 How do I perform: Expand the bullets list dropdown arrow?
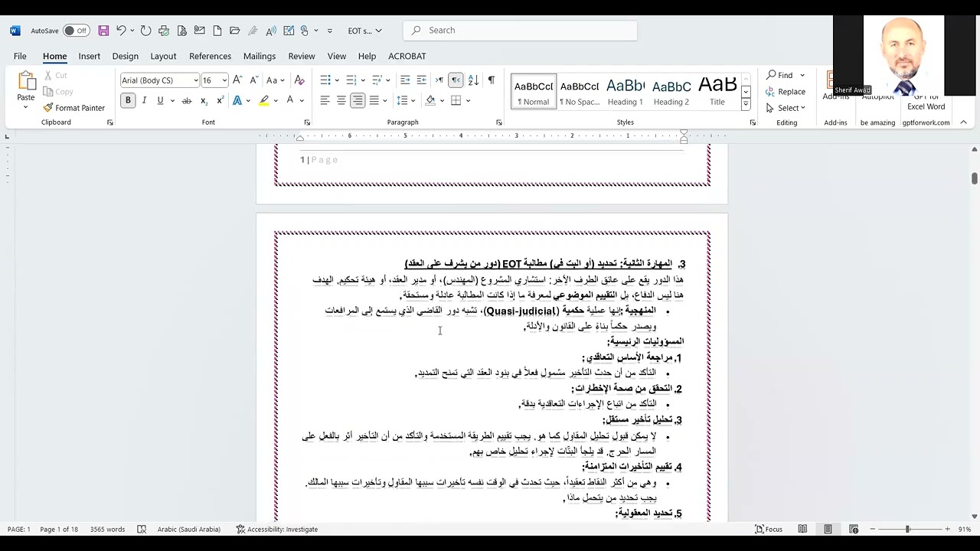point(337,80)
